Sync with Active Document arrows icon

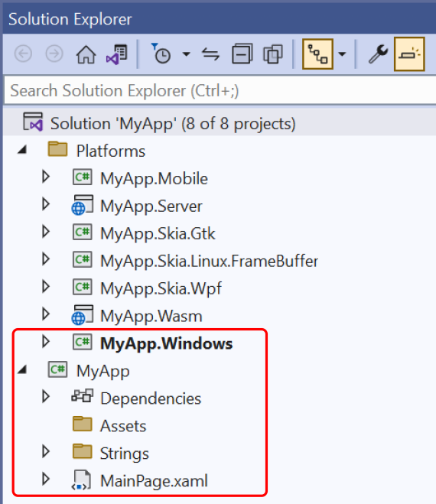210,54
